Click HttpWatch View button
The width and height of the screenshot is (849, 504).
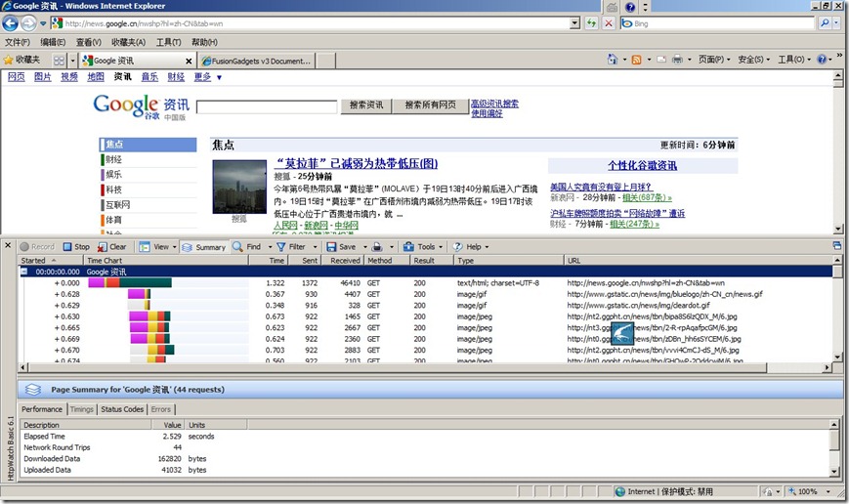(x=154, y=247)
